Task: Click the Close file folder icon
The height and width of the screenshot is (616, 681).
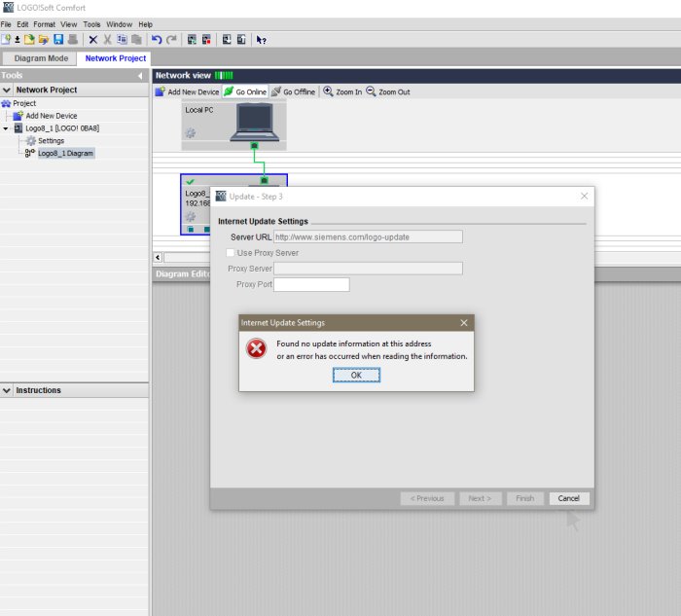Action: [x=44, y=40]
